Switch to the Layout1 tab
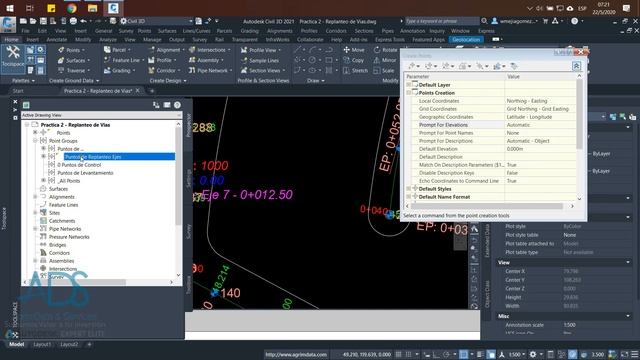 42,344
